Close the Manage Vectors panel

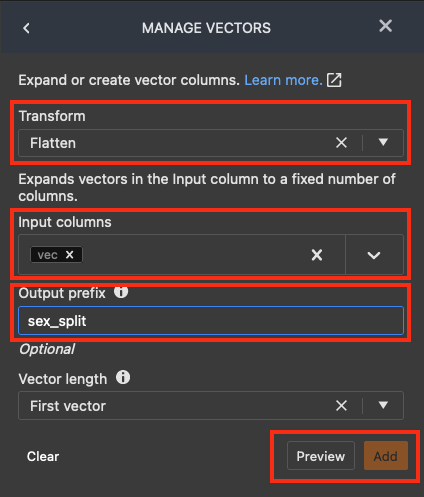pos(385,26)
